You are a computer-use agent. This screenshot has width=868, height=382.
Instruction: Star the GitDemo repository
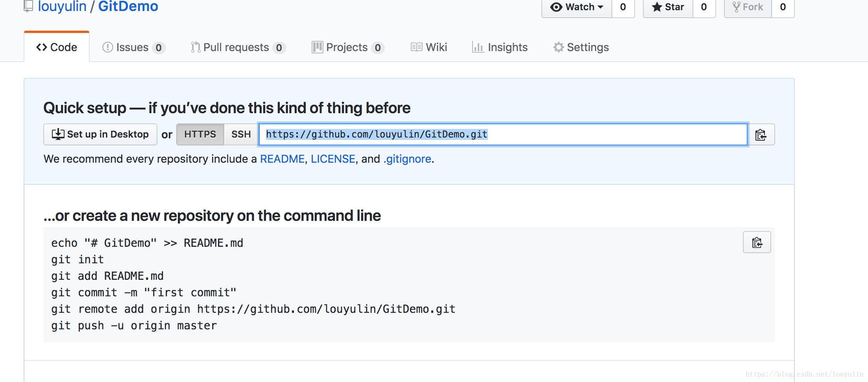click(x=668, y=7)
